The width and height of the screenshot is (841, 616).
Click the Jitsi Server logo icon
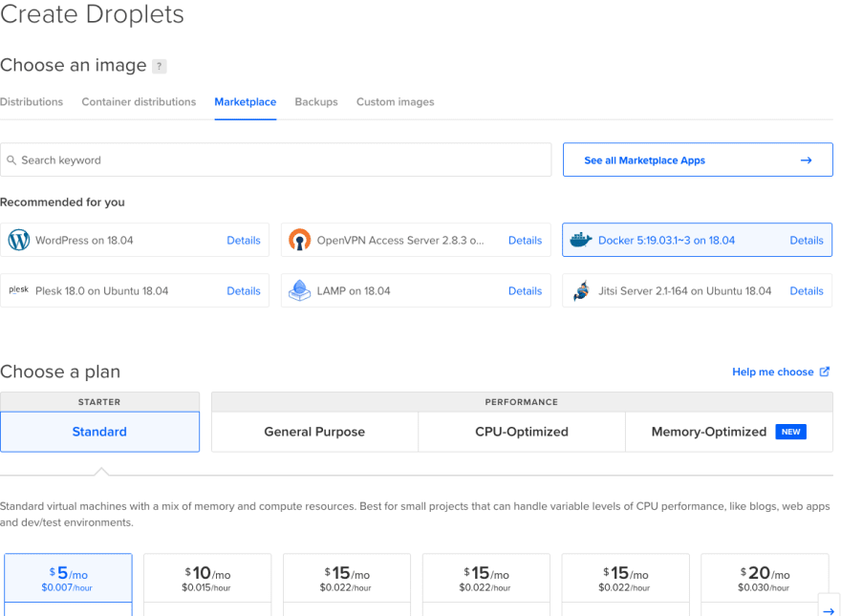pos(581,290)
